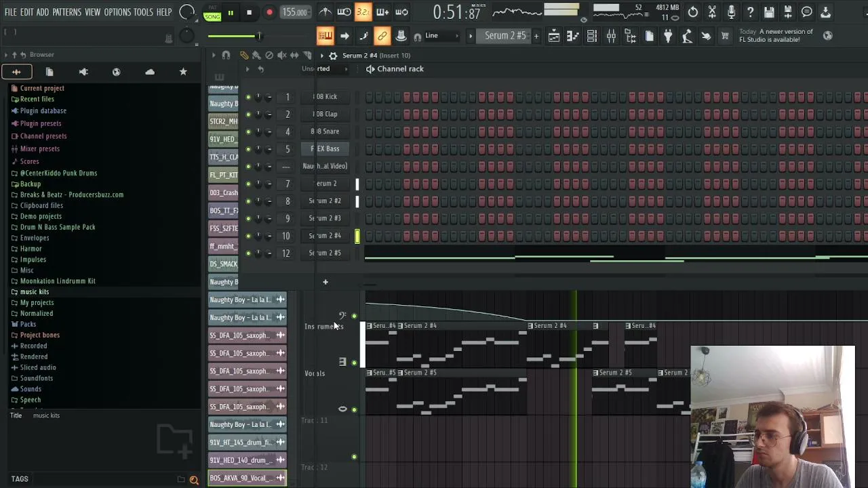Screen dimensions: 868x488
Task: Expand the Browser options arrow
Action: click(x=5, y=55)
